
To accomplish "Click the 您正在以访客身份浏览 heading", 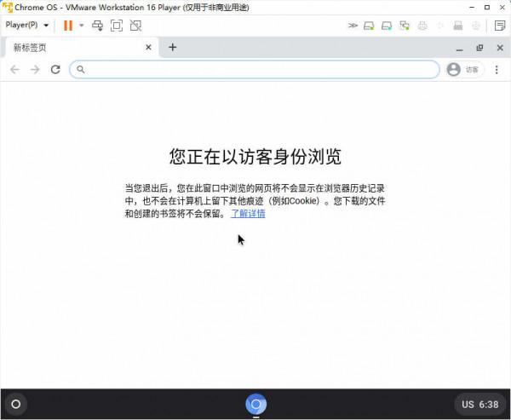I will 255,156.
